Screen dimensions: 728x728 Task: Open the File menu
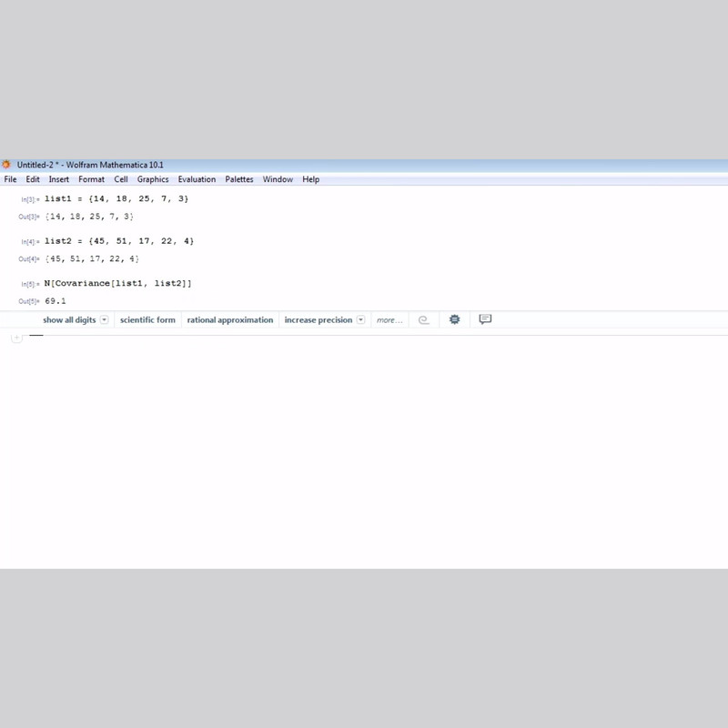(11, 179)
